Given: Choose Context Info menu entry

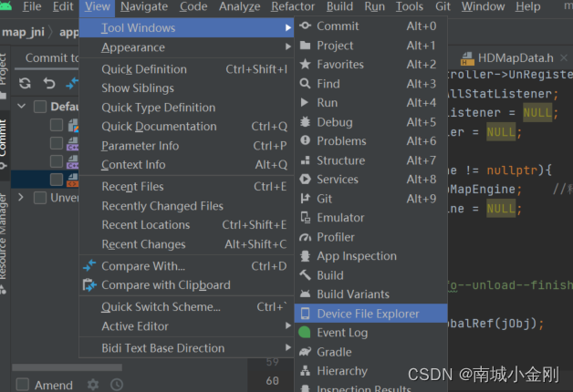Looking at the screenshot, I should [x=186, y=165].
